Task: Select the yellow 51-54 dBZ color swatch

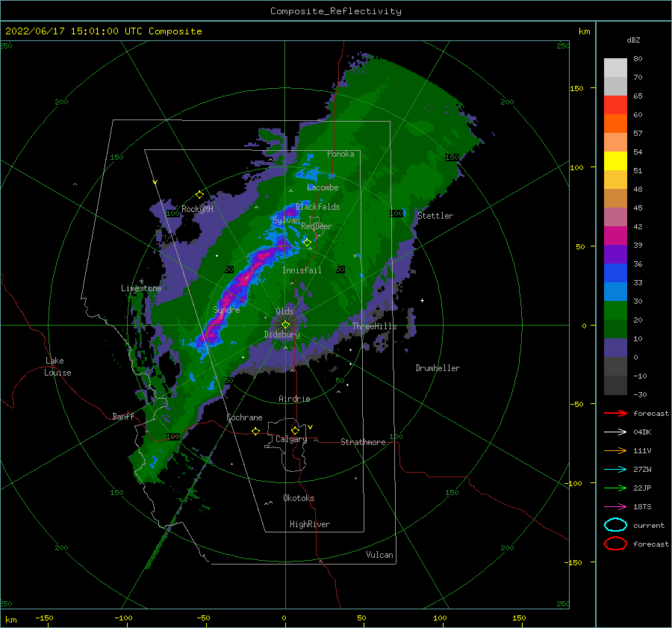Action: coord(615,161)
